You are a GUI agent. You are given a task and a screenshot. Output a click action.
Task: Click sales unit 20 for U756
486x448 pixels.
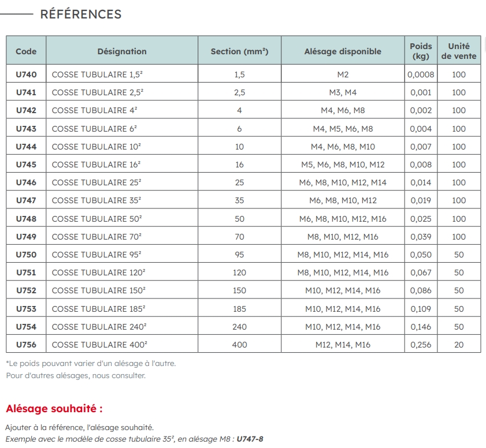pyautogui.click(x=459, y=345)
